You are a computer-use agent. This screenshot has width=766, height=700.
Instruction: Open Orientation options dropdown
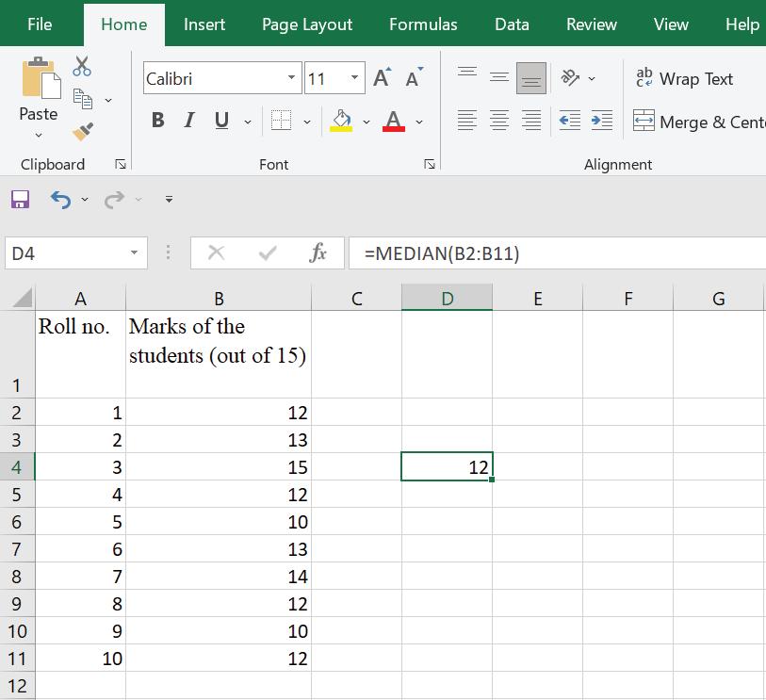pyautogui.click(x=592, y=78)
